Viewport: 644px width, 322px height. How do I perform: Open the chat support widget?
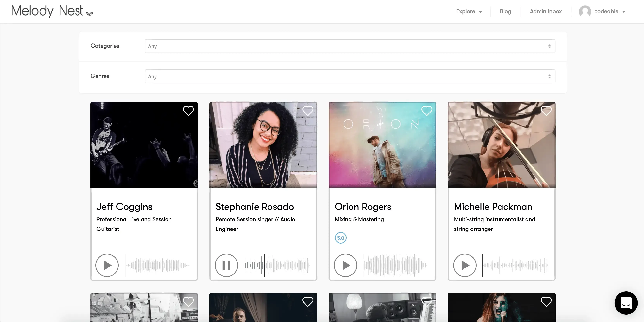click(x=626, y=303)
